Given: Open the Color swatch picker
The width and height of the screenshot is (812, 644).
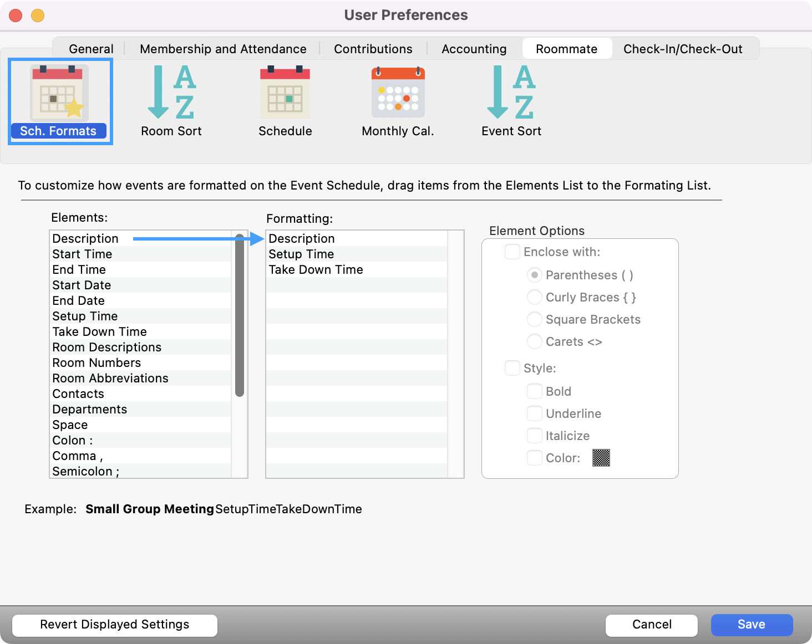Looking at the screenshot, I should click(x=601, y=458).
